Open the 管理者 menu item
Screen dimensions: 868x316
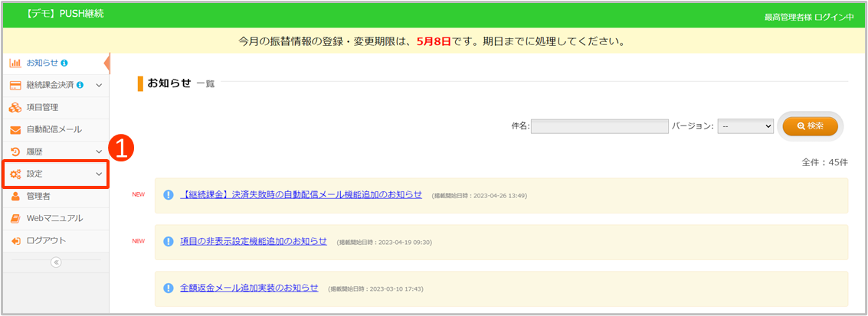38,196
